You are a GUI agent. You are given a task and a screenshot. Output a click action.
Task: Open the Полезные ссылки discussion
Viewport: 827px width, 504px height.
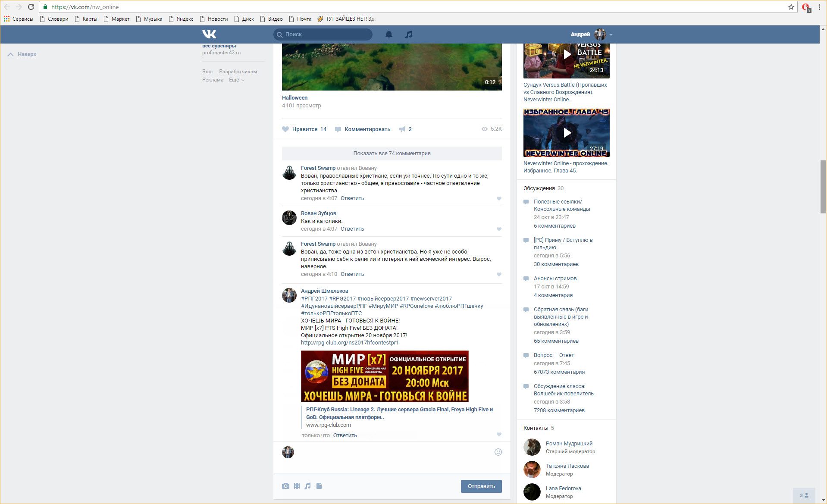click(562, 205)
